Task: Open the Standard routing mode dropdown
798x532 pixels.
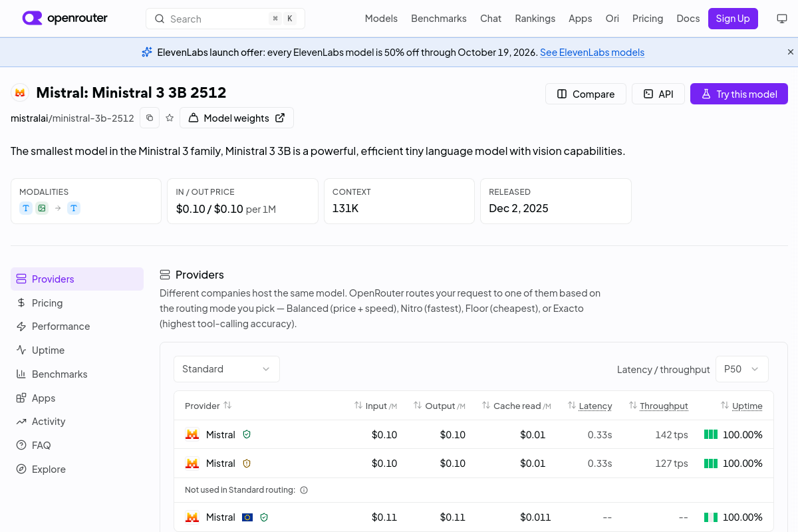Action: coord(227,369)
